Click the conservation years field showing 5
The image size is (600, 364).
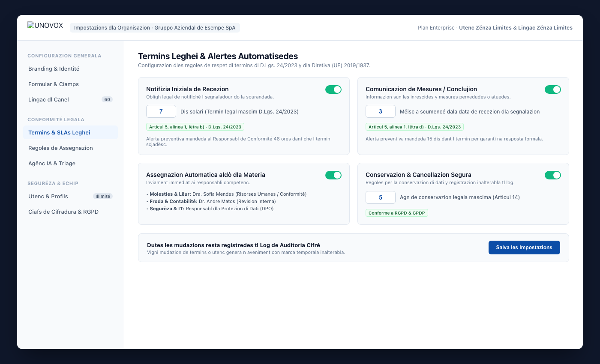(381, 197)
